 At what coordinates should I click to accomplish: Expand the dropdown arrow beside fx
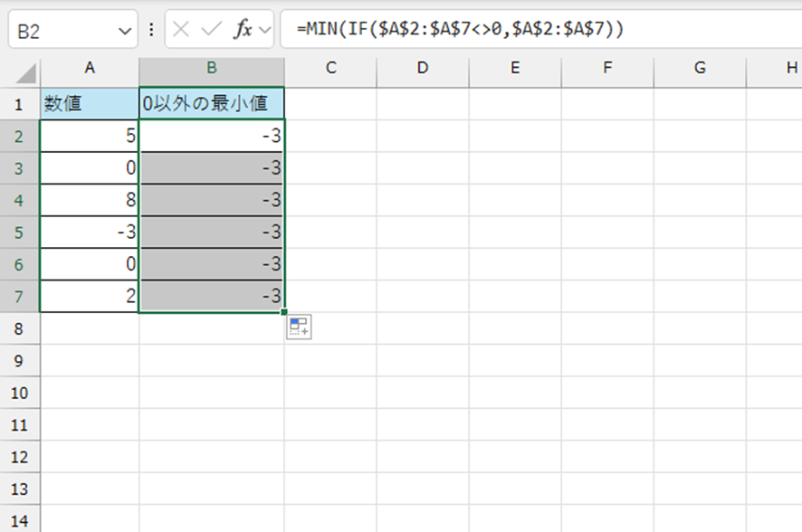265,31
